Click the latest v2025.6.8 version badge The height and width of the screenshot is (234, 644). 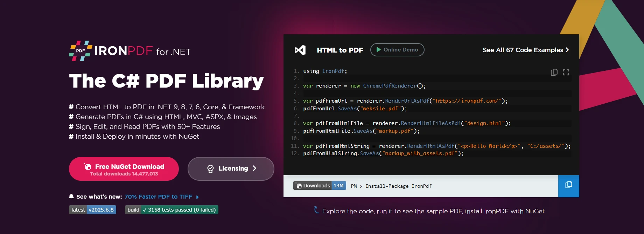pos(92,210)
